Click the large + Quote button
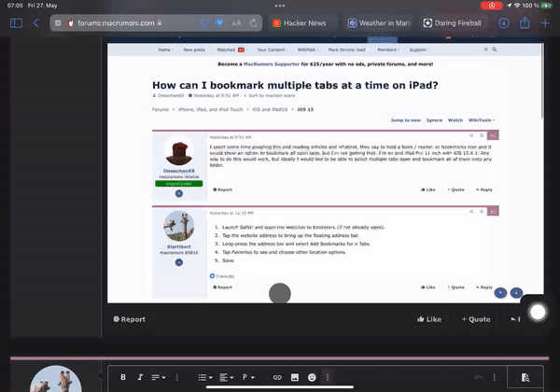 pos(476,319)
